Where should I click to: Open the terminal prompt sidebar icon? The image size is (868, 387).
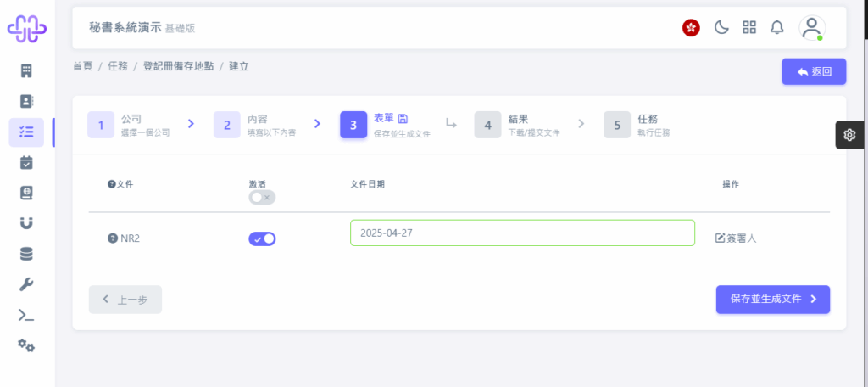tap(26, 315)
